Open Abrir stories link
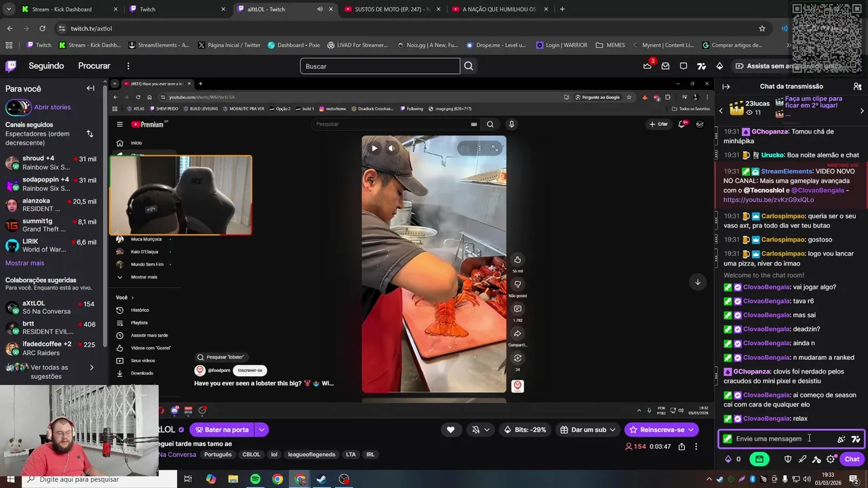 [52, 107]
